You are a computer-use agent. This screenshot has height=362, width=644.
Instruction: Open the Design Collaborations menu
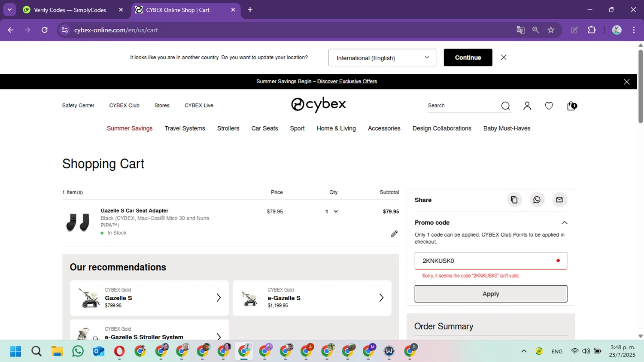(x=442, y=128)
